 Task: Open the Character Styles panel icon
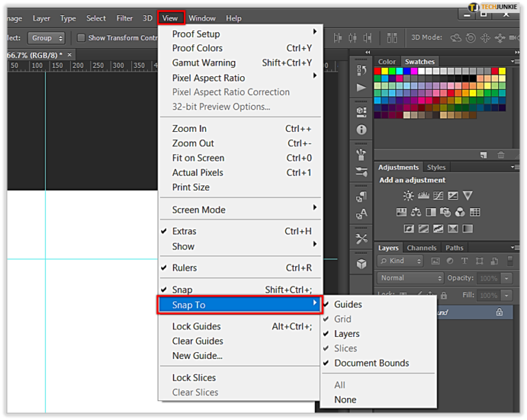coord(362,213)
